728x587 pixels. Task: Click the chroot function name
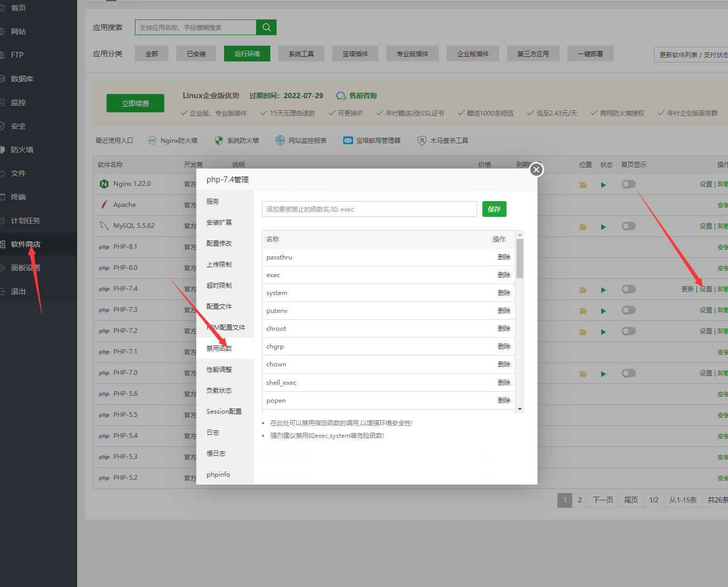point(276,329)
